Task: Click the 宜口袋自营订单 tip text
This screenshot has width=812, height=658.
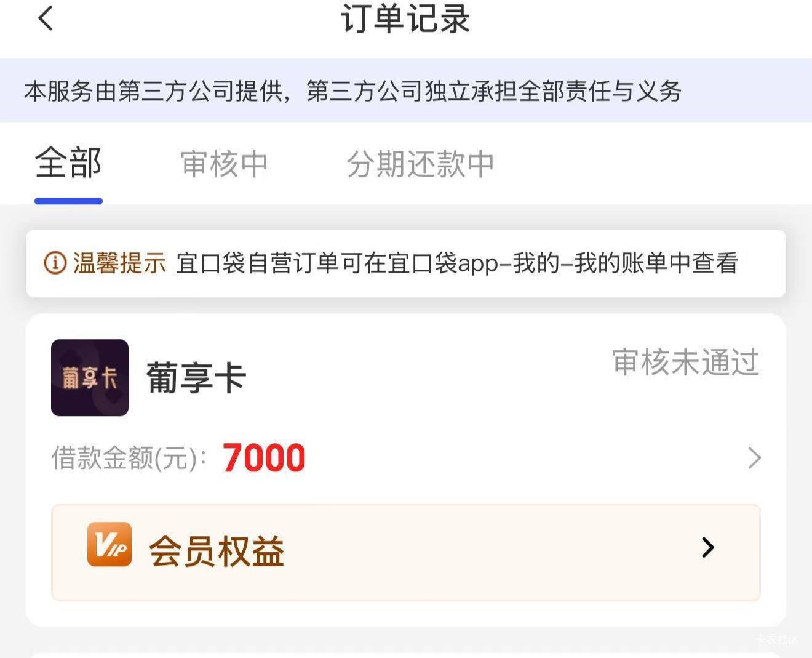Action: [x=457, y=263]
